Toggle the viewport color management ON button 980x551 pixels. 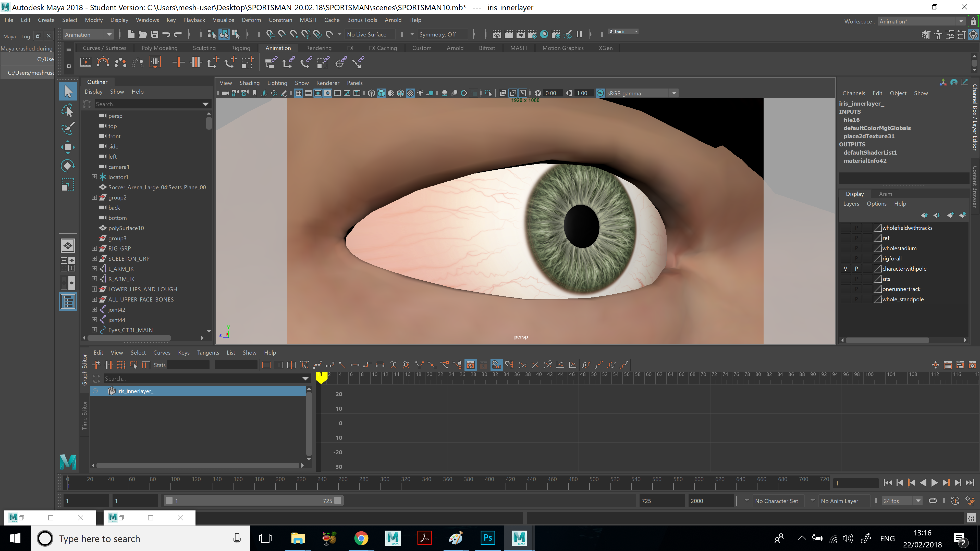[600, 93]
